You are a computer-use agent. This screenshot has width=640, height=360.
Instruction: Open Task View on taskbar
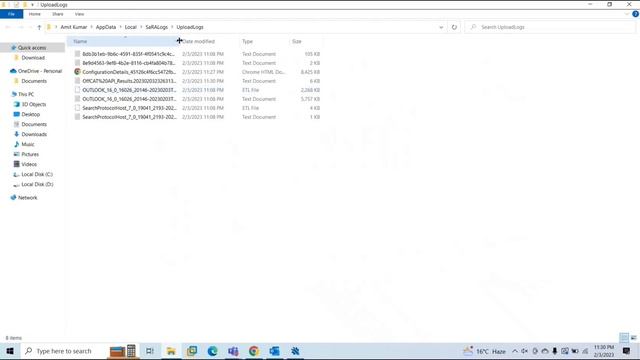(150, 351)
